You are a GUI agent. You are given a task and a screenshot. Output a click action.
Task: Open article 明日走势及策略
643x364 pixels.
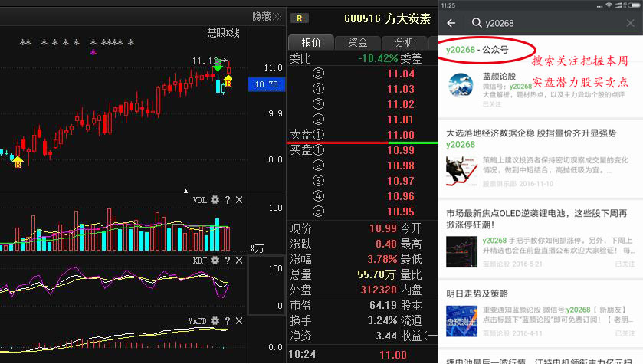tap(540, 315)
